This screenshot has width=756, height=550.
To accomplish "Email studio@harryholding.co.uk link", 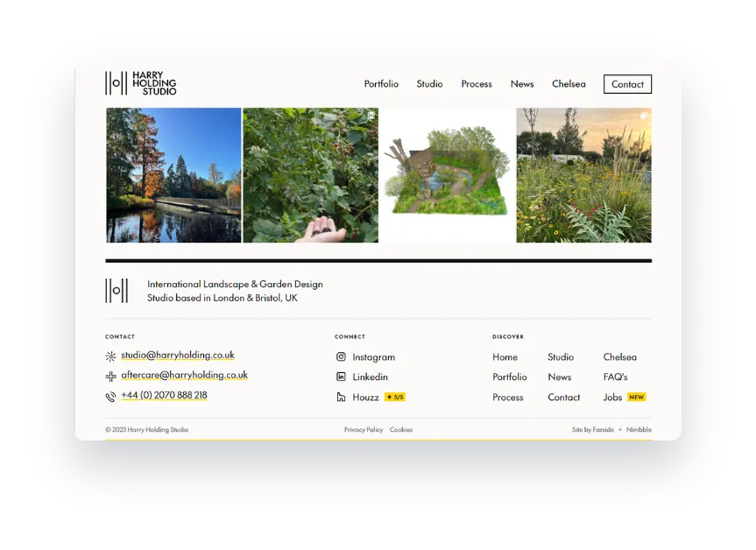I will (178, 356).
